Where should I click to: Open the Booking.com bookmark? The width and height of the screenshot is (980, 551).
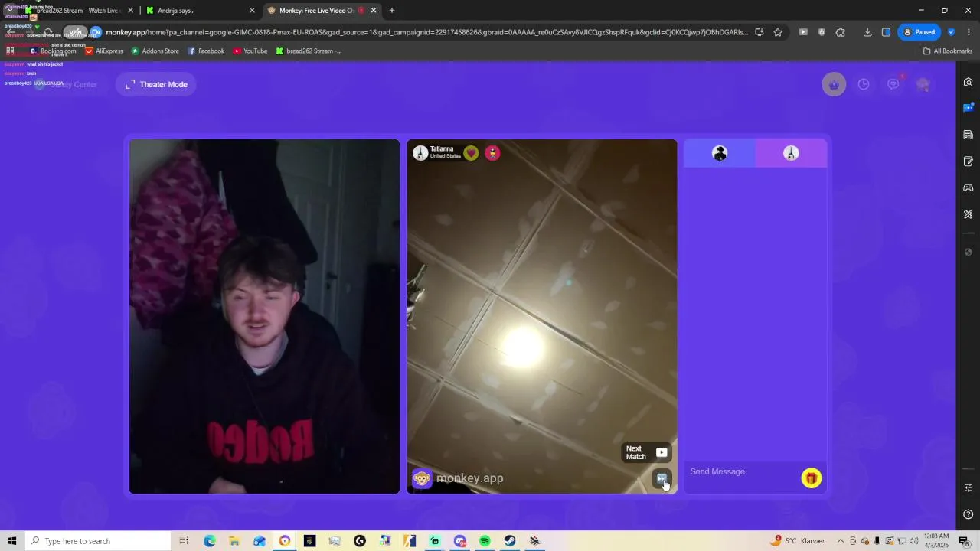coord(53,51)
